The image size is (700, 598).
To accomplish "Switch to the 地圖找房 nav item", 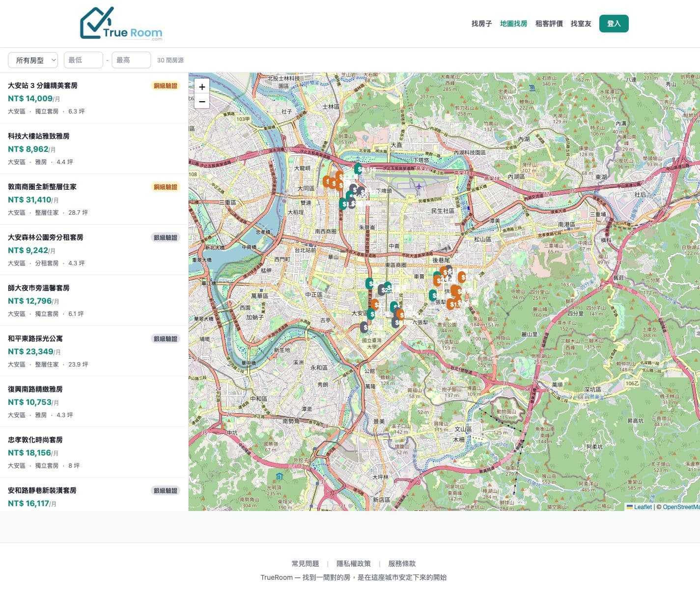I will click(x=513, y=24).
